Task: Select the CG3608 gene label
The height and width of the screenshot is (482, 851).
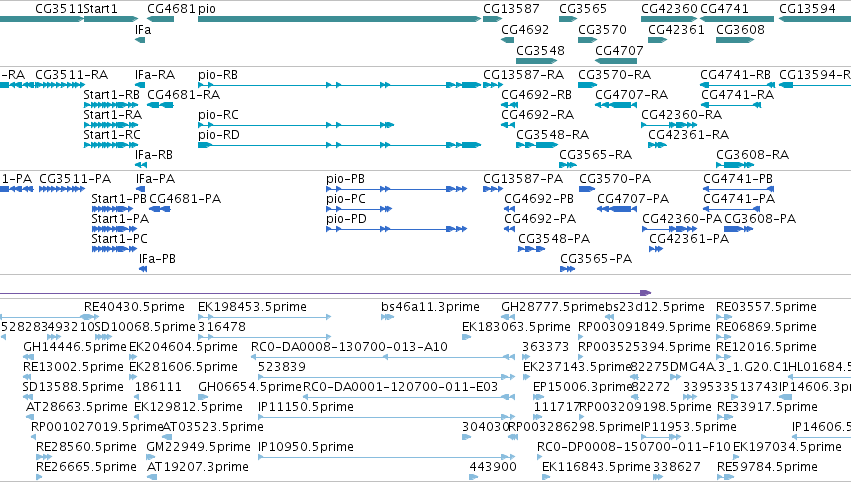Action: click(740, 29)
